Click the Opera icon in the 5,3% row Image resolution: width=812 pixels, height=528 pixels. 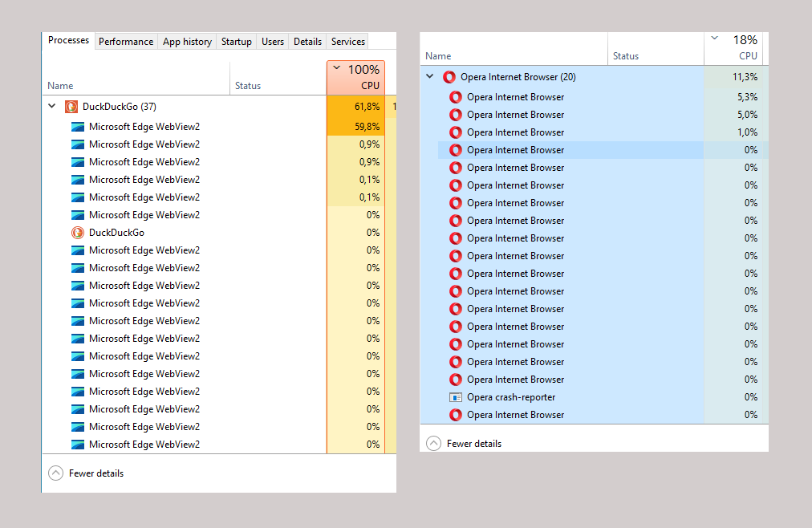point(456,97)
